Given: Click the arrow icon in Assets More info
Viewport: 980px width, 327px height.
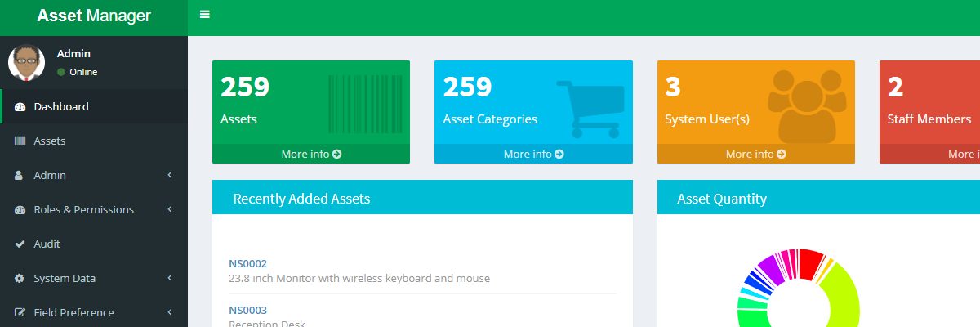Looking at the screenshot, I should point(337,154).
